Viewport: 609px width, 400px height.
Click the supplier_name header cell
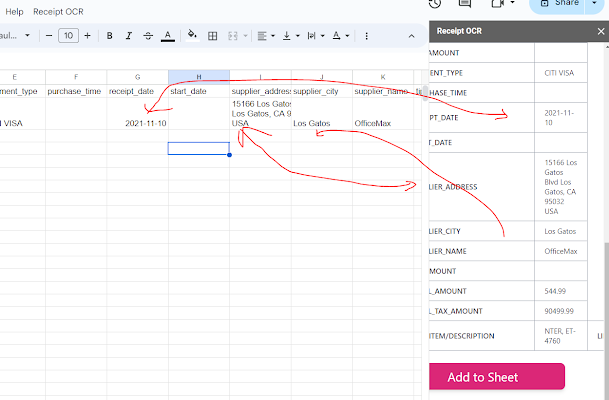[383, 91]
